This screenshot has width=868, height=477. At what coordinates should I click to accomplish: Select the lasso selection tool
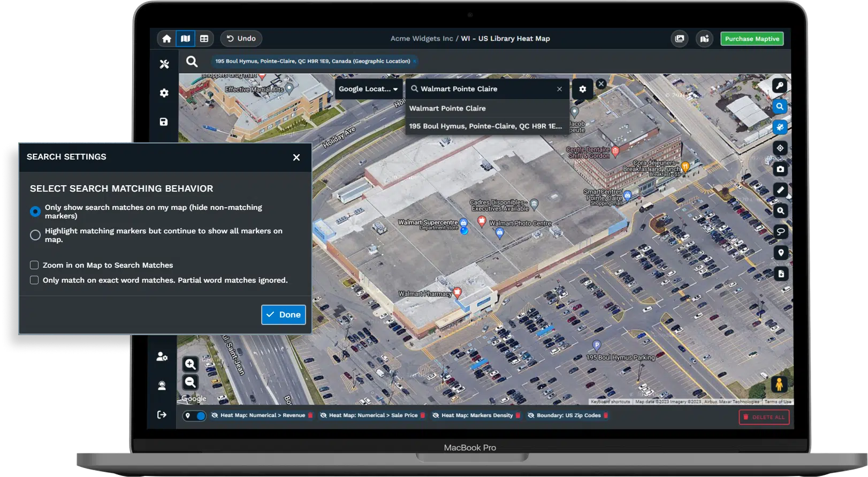click(780, 232)
